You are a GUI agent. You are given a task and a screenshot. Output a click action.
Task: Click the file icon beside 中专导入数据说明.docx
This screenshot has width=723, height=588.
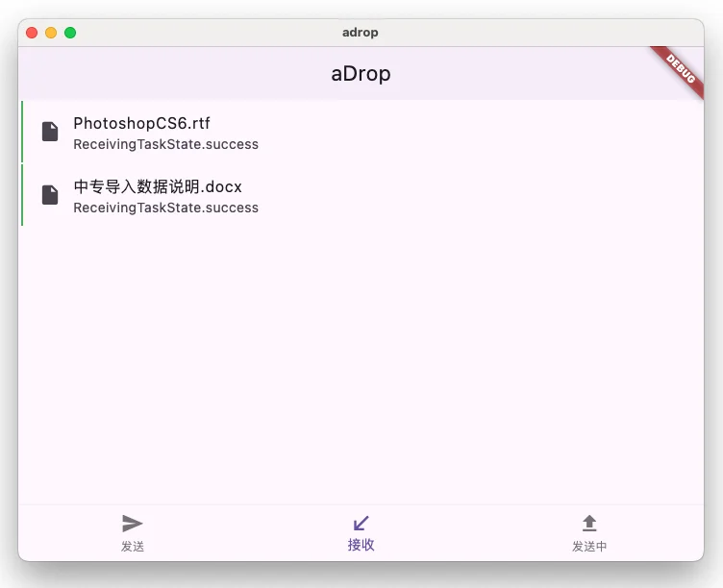tap(50, 195)
